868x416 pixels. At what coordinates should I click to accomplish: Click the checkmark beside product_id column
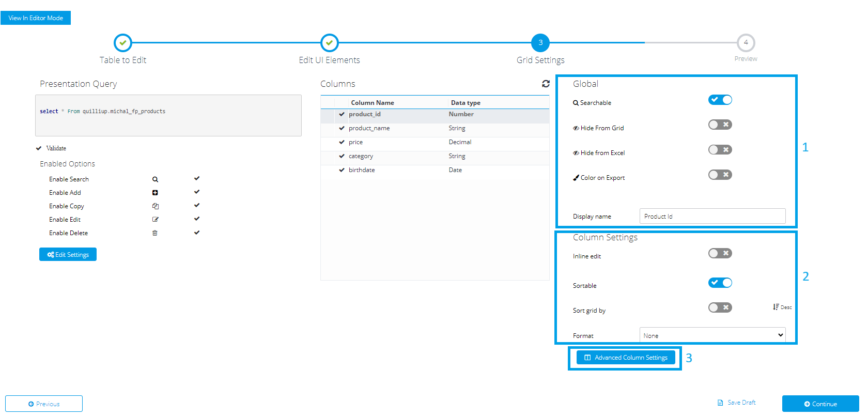click(x=342, y=114)
